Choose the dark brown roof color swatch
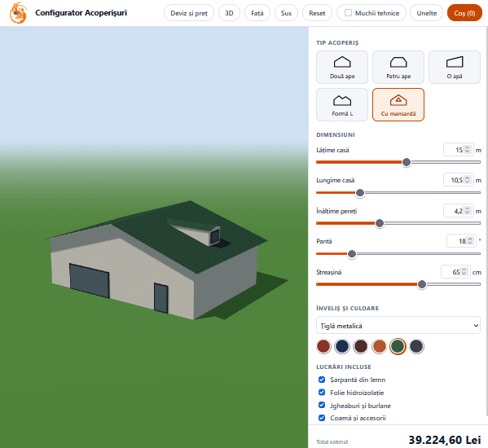 click(x=361, y=346)
